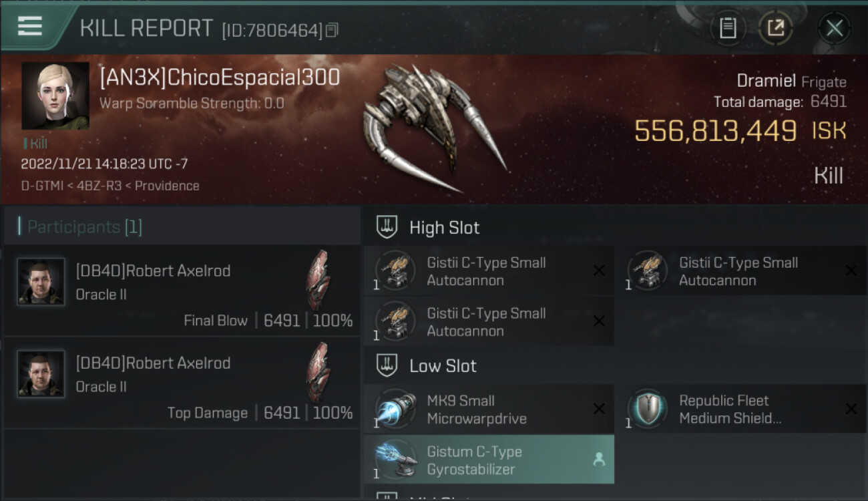Click X mark on MK9 Microwarpdrive row
The width and height of the screenshot is (868, 501).
pos(599,409)
